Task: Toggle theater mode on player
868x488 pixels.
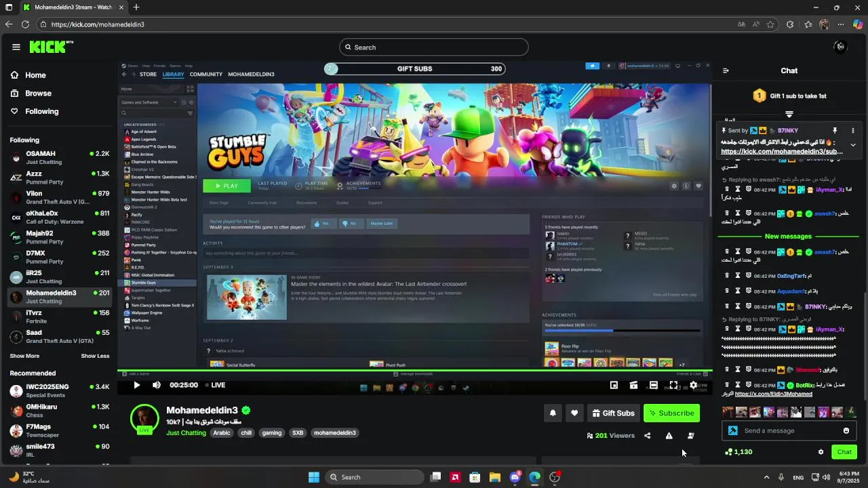Action: [x=653, y=385]
